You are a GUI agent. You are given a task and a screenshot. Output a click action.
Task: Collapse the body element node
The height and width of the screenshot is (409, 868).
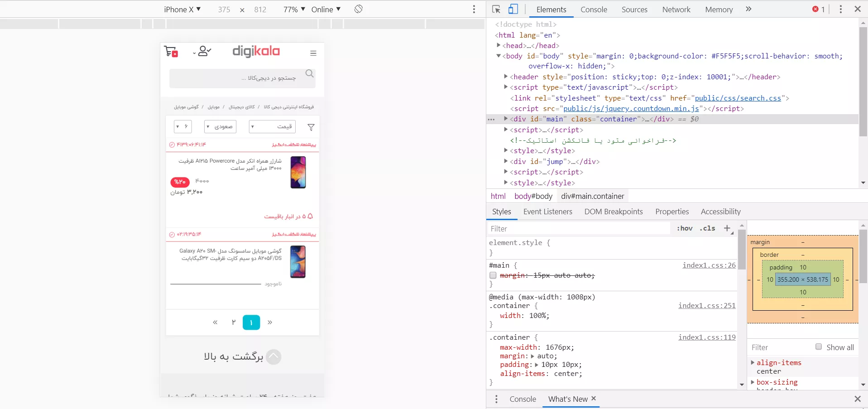(x=499, y=56)
